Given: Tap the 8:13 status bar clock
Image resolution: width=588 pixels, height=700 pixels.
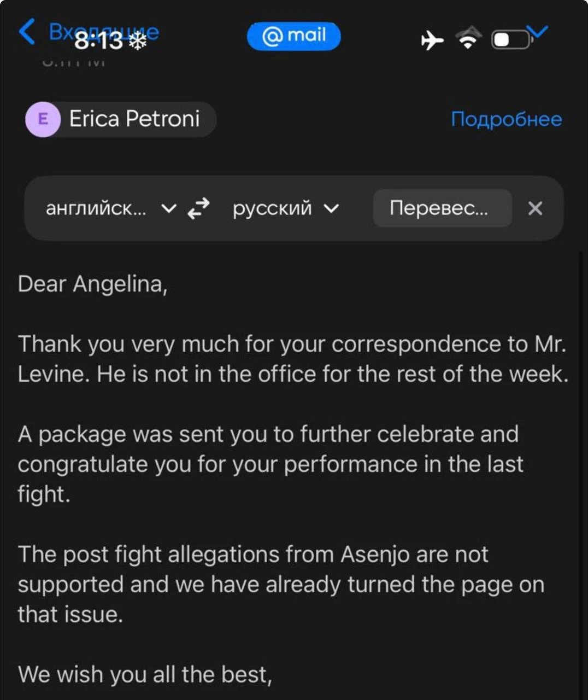Looking at the screenshot, I should click(x=98, y=41).
